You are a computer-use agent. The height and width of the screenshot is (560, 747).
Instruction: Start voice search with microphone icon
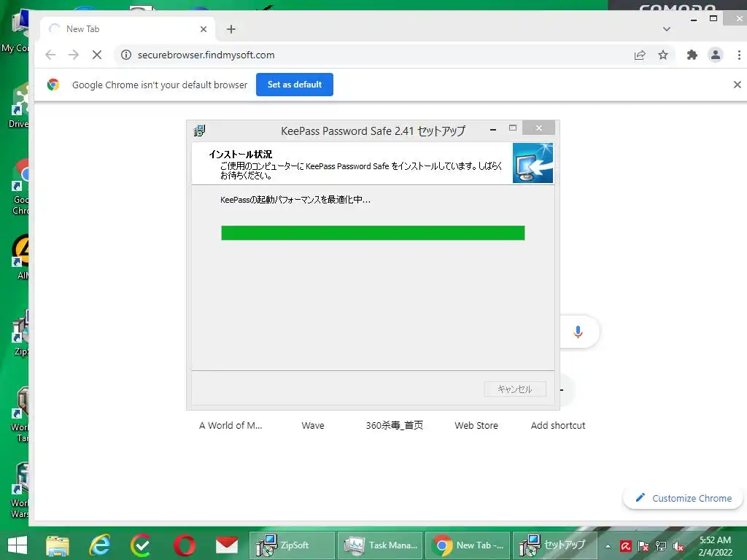pyautogui.click(x=578, y=332)
